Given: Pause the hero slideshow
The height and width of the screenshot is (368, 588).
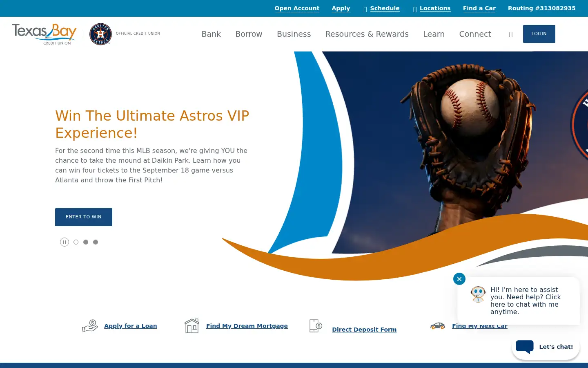Looking at the screenshot, I should click(x=65, y=242).
